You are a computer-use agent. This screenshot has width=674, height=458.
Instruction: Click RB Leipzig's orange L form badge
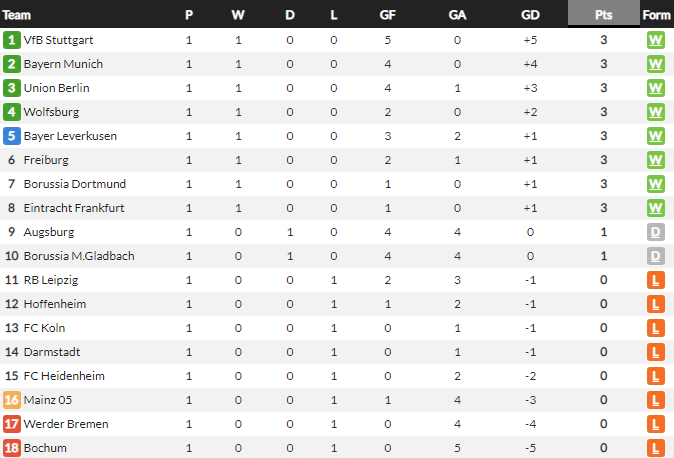click(x=656, y=280)
